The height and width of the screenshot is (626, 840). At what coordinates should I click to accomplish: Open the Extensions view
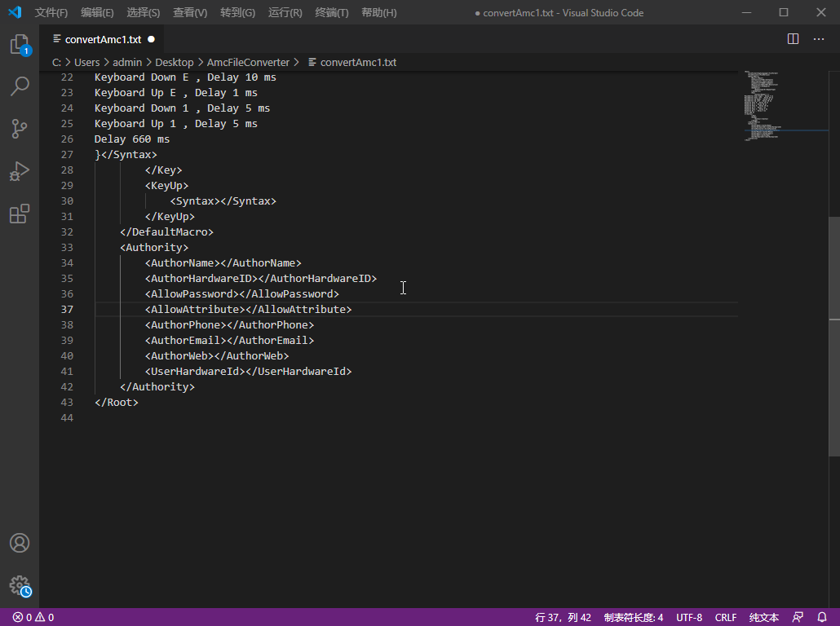point(20,214)
